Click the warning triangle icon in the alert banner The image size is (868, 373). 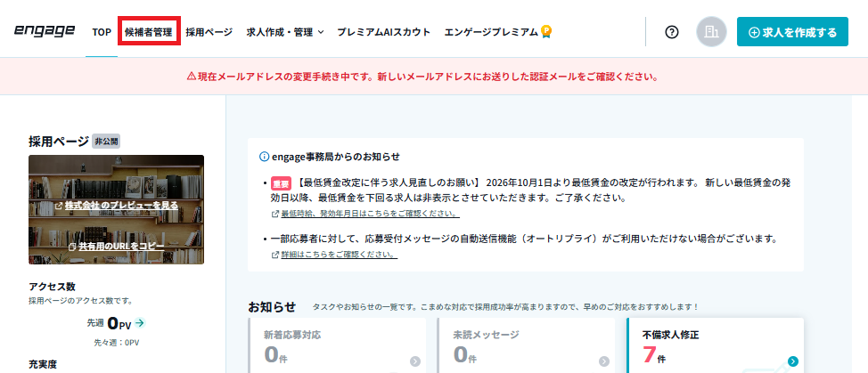pos(192,77)
